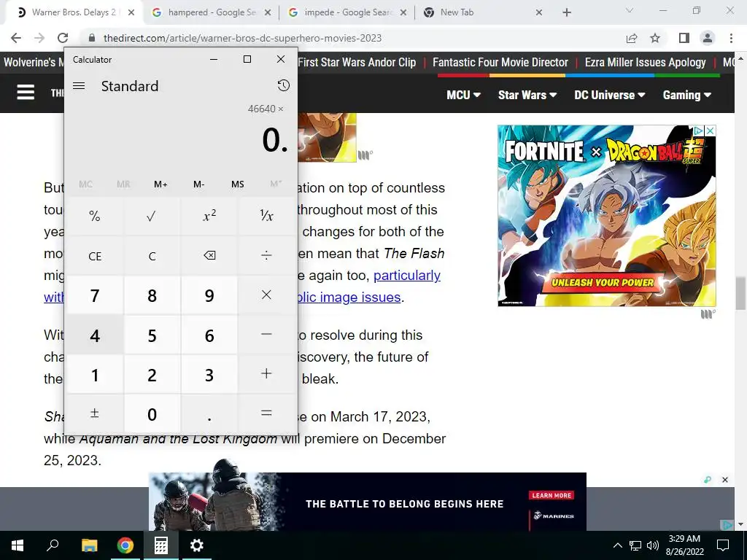Click the page vertical scrollbar thumb
The height and width of the screenshot is (560, 747).
click(x=740, y=293)
